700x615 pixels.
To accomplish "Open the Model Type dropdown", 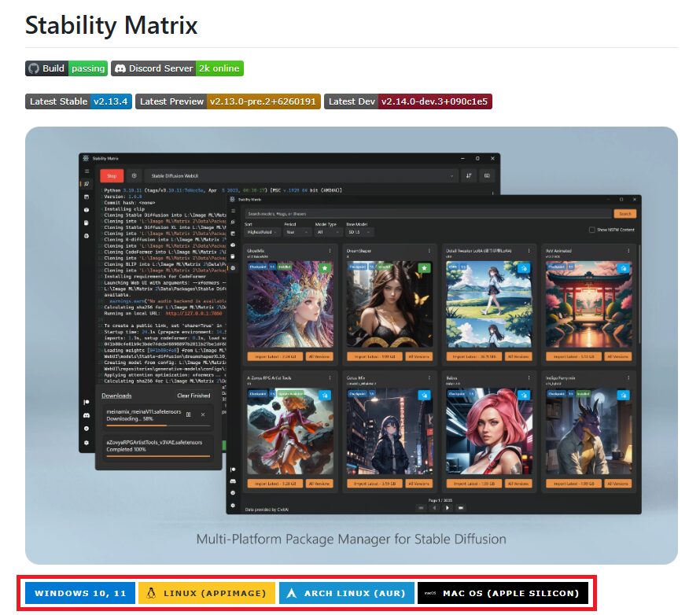I will tap(328, 232).
